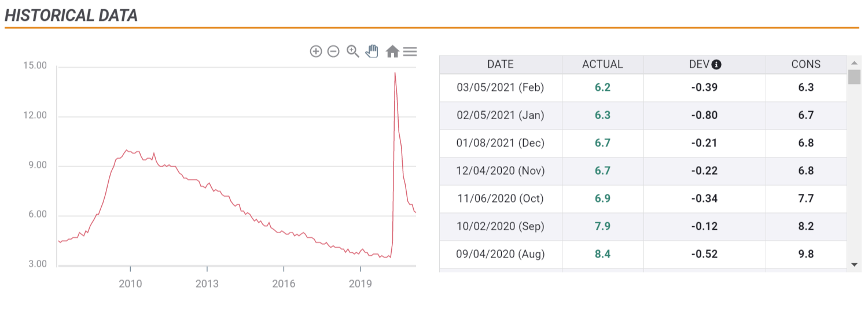Click the chart zoom out minus icon

(333, 51)
